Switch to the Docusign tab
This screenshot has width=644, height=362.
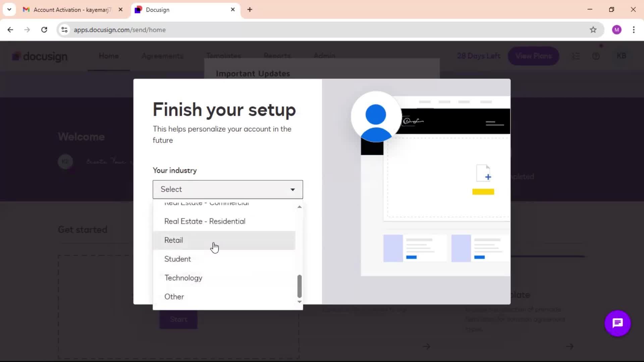(x=186, y=10)
